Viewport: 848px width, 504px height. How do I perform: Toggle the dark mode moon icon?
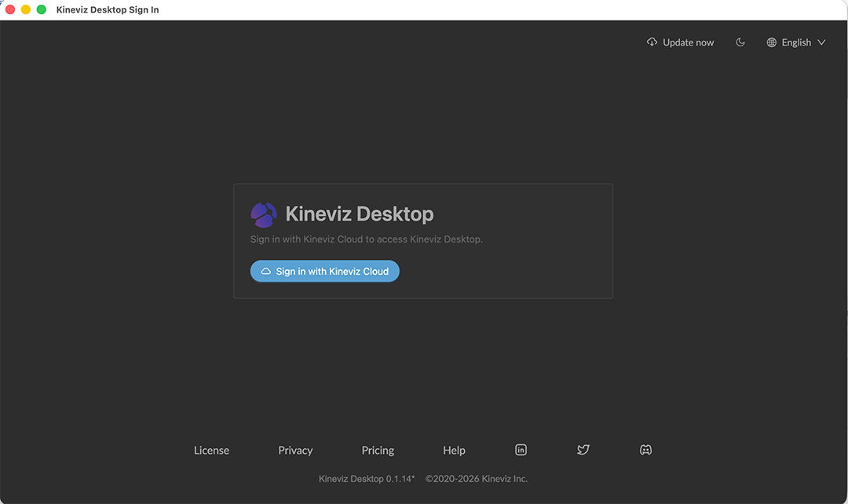click(740, 42)
